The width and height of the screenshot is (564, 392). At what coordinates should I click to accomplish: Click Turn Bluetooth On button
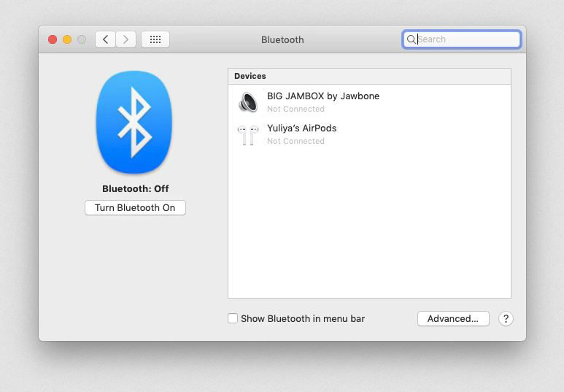tap(135, 208)
